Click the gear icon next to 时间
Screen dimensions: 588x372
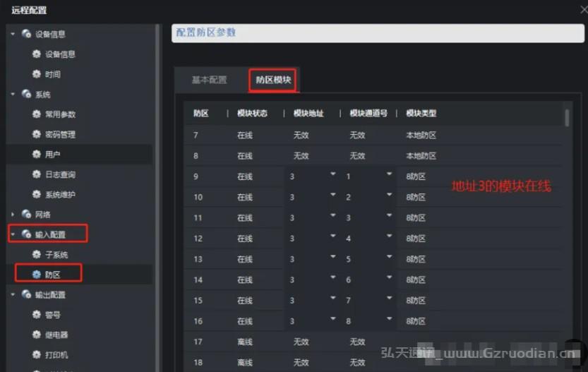(37, 74)
